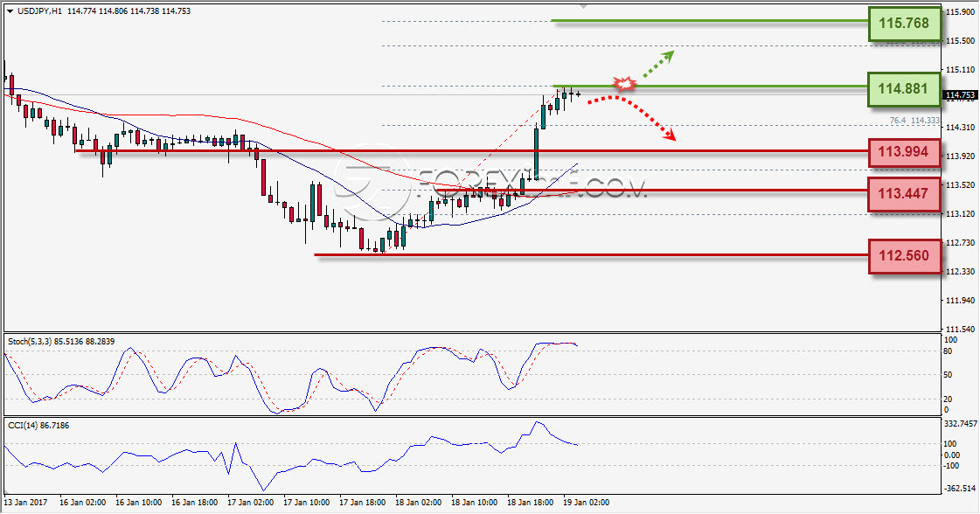This screenshot has height=514, width=980.
Task: Click the 16 Jan 02:00 time label
Action: [82, 502]
